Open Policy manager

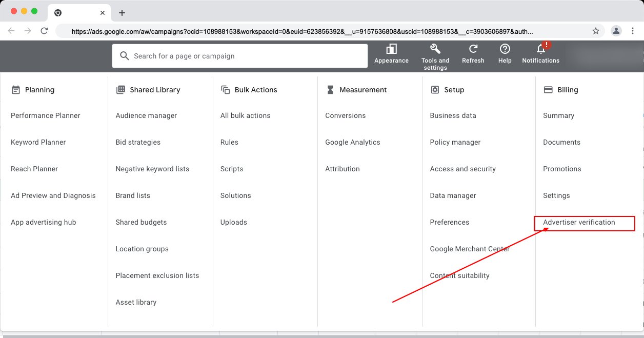click(455, 142)
